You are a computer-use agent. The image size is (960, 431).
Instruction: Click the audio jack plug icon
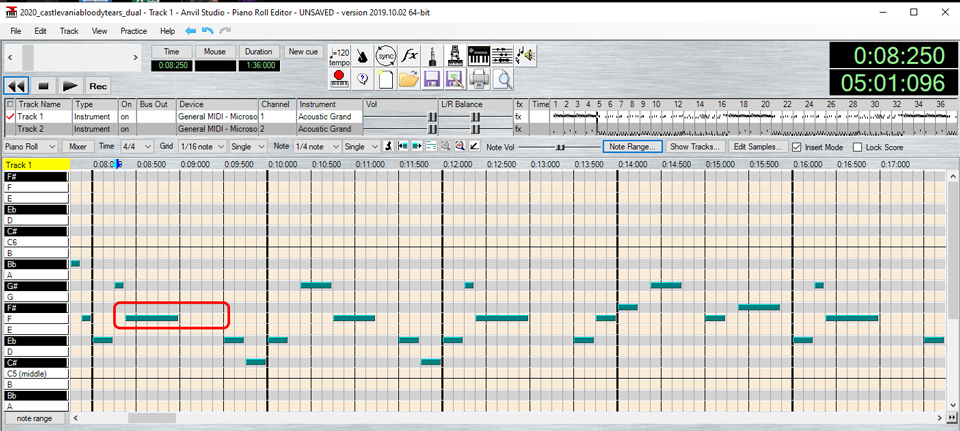[432, 56]
